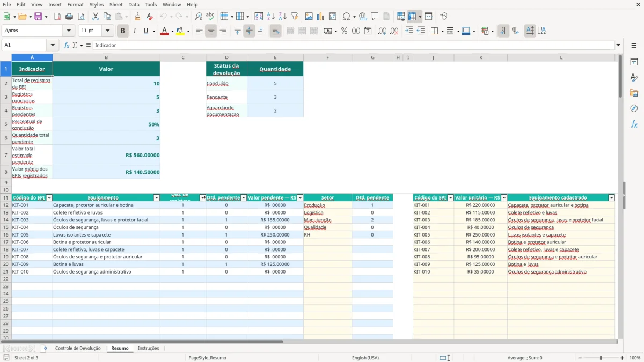Open the font size dropdown
Viewport: 644px width, 362px height.
(x=107, y=31)
